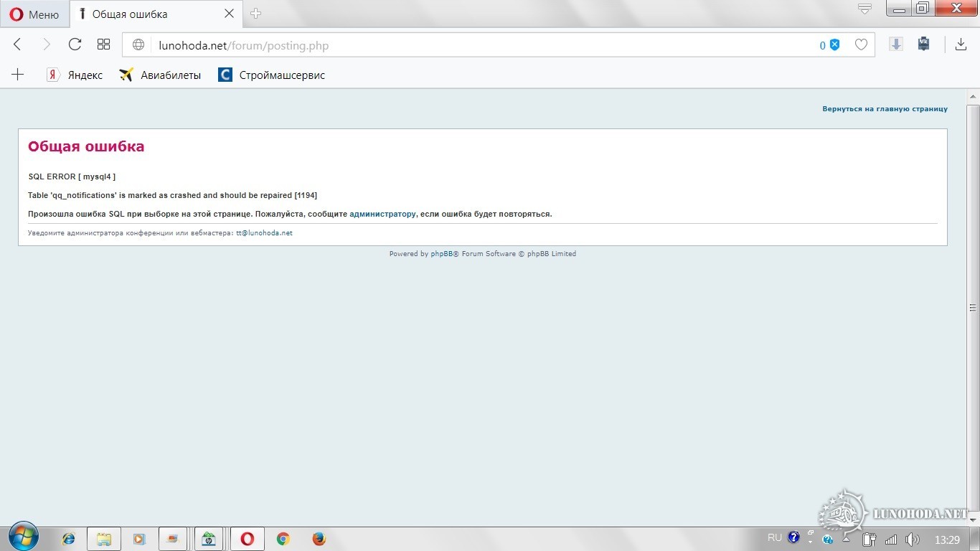Click the администратору link
Image resolution: width=980 pixels, height=551 pixels.
(382, 214)
